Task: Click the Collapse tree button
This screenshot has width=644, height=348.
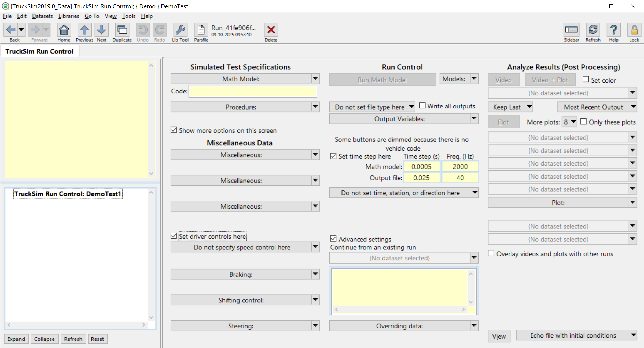Action: (44, 339)
